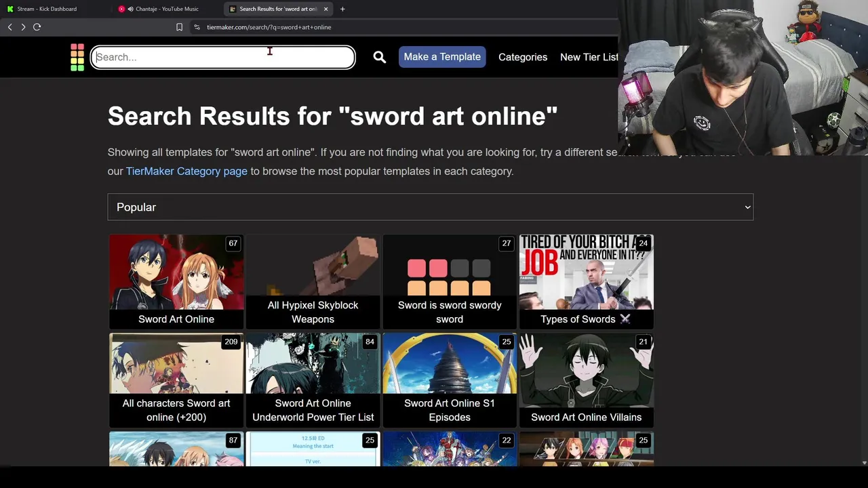Open the Categories menu item
The width and height of the screenshot is (868, 488).
[x=523, y=57]
